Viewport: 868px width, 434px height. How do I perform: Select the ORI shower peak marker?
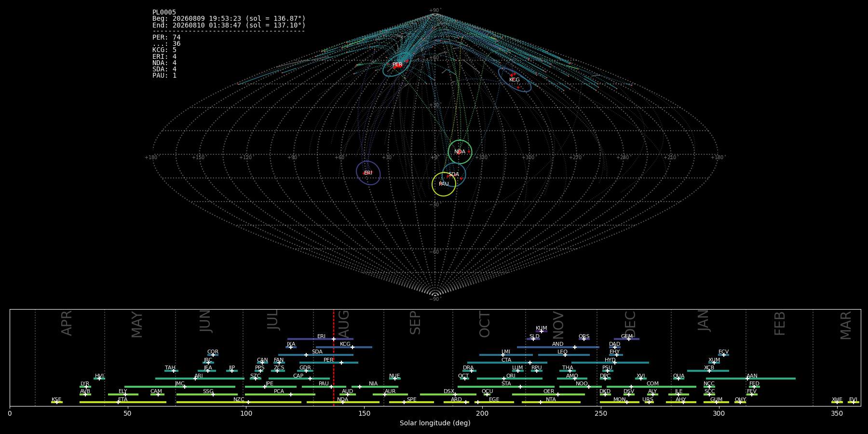click(504, 379)
